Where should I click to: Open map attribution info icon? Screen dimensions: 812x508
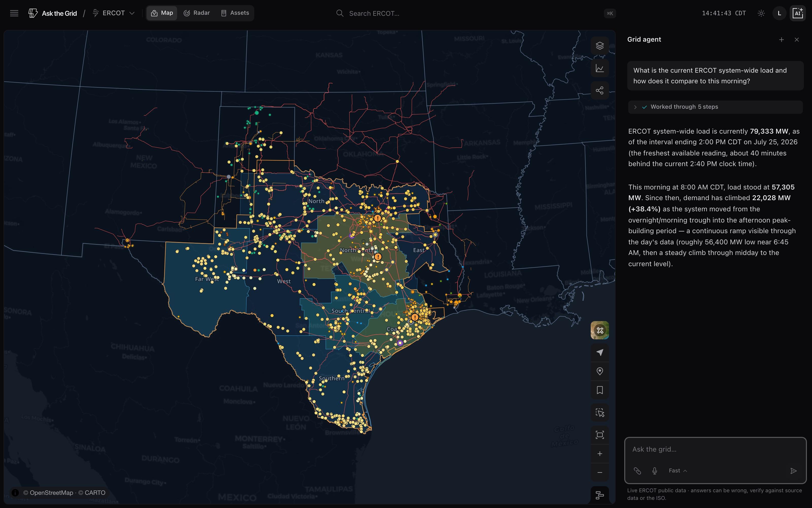[15, 493]
